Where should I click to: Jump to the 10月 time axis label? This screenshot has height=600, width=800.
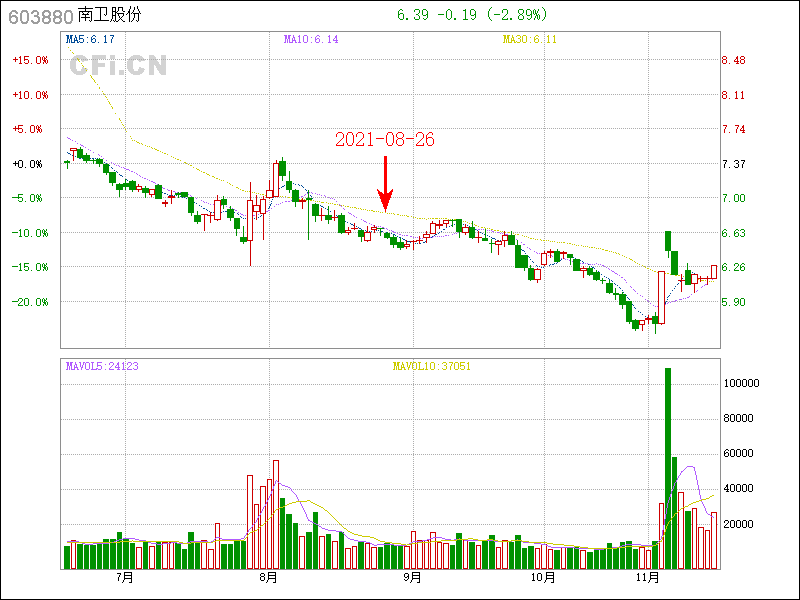pos(542,577)
